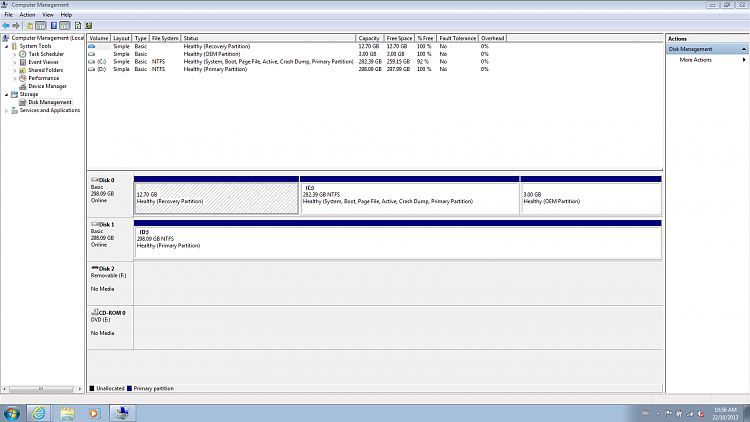Click the Event Viewer icon in tree
The width and height of the screenshot is (750, 422).
click(22, 62)
